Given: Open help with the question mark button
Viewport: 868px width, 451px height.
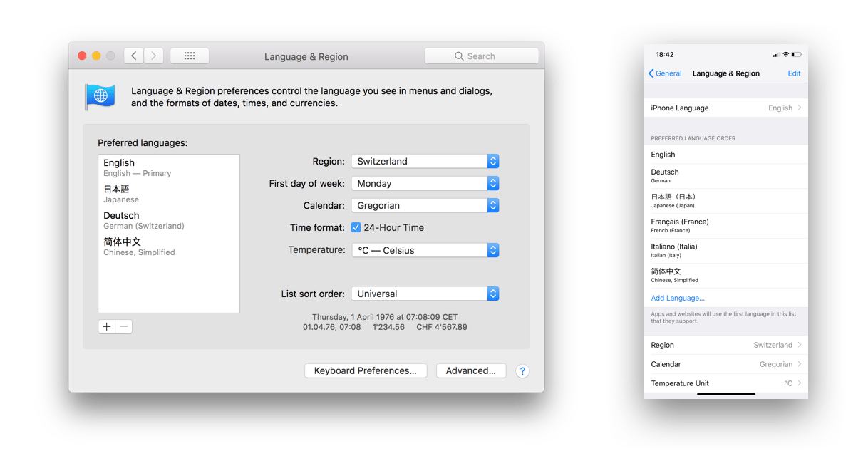Looking at the screenshot, I should pos(522,371).
